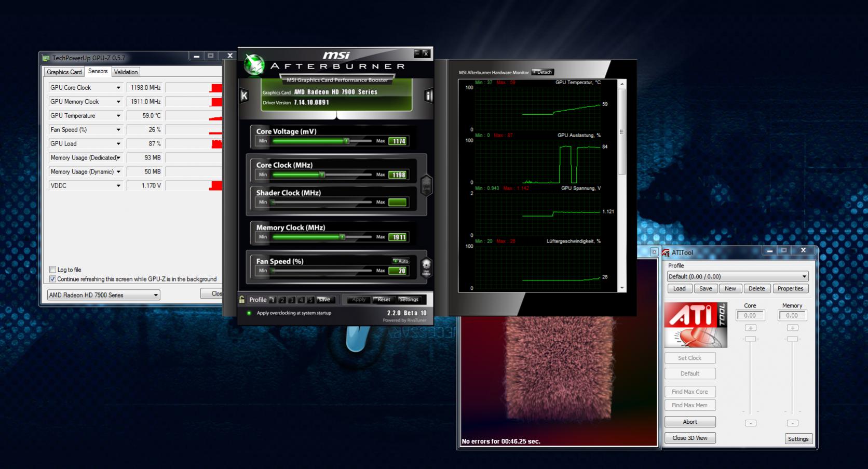Enable the Log to file checkbox in GPU-Z
The width and height of the screenshot is (868, 469).
(52, 270)
